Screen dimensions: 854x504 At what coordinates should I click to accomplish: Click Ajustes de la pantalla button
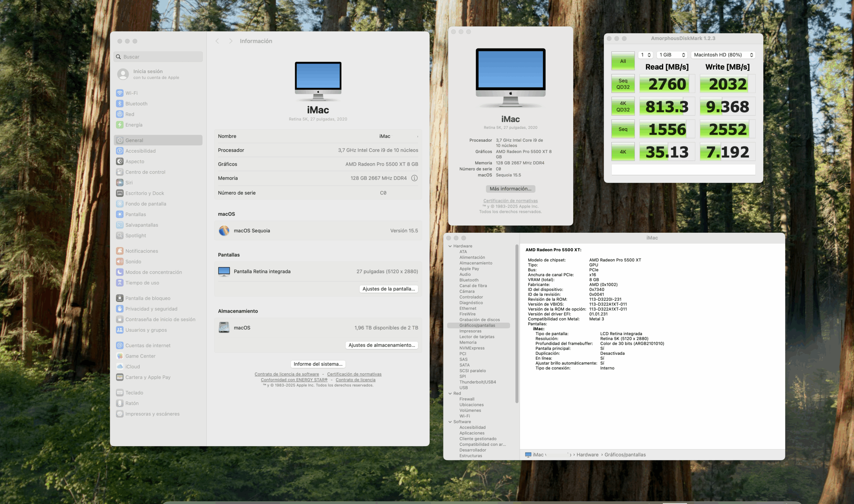point(388,289)
